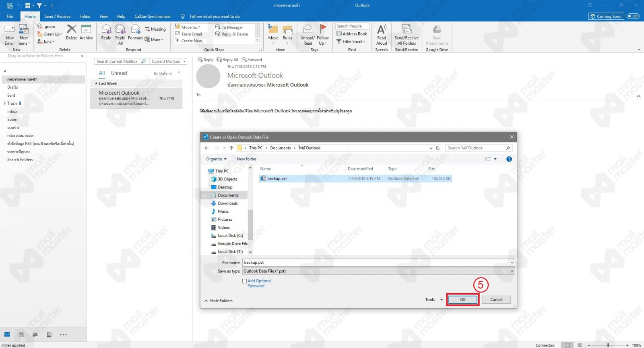The image size is (644, 348).
Task: Start Read Aloud speech
Action: point(382,34)
